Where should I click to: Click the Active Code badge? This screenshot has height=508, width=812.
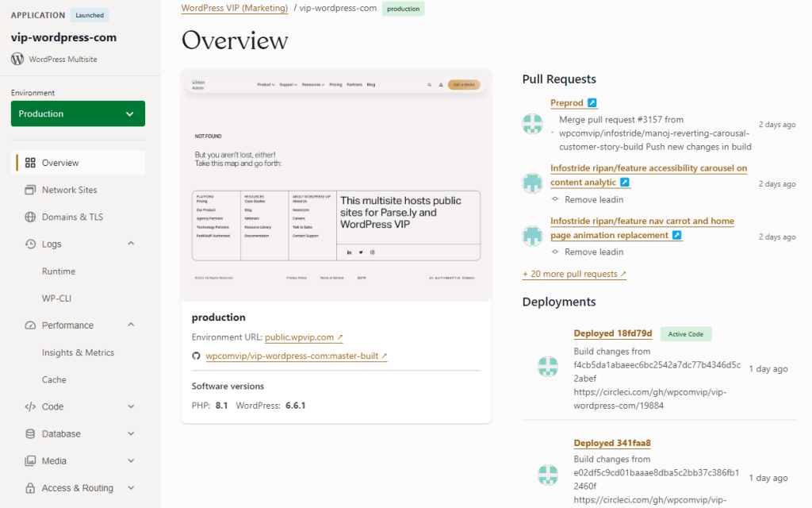tap(686, 334)
